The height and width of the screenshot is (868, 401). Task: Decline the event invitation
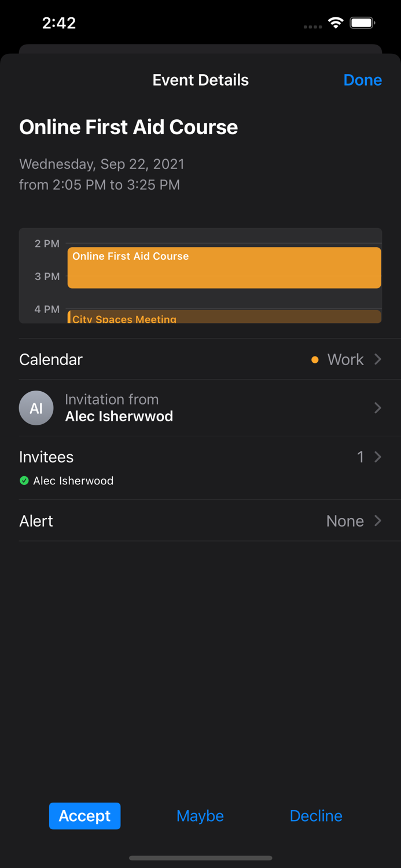[316, 816]
